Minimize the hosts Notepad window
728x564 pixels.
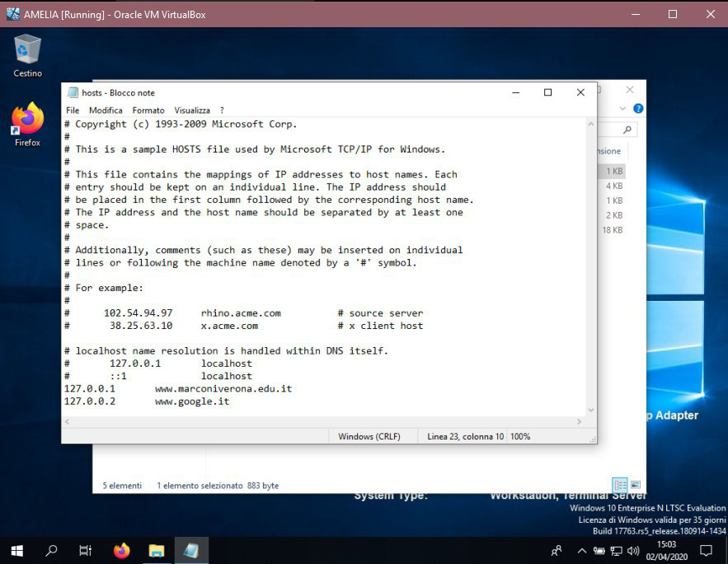515,92
